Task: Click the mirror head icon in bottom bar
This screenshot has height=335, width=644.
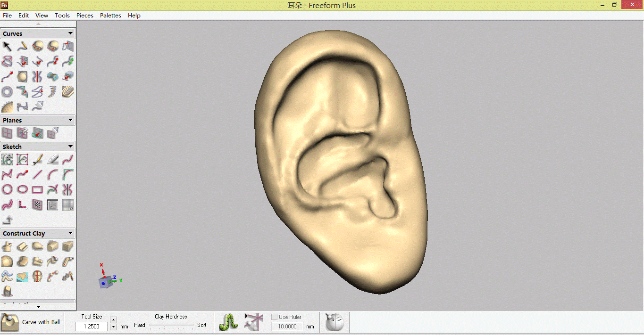Action: click(335, 322)
